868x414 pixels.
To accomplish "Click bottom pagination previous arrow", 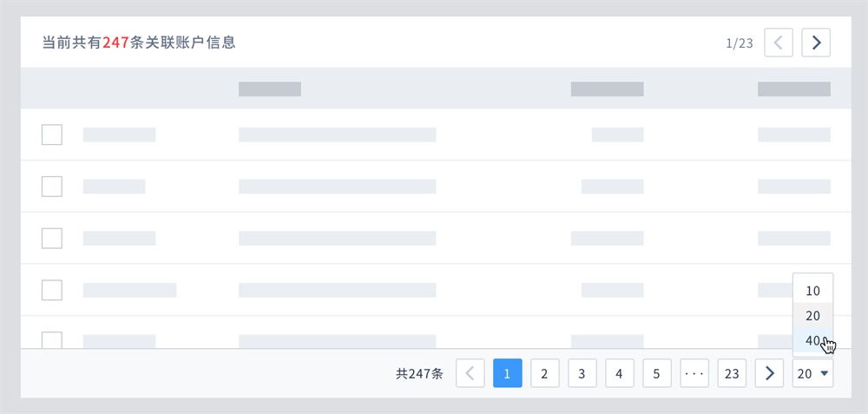I will pos(470,373).
